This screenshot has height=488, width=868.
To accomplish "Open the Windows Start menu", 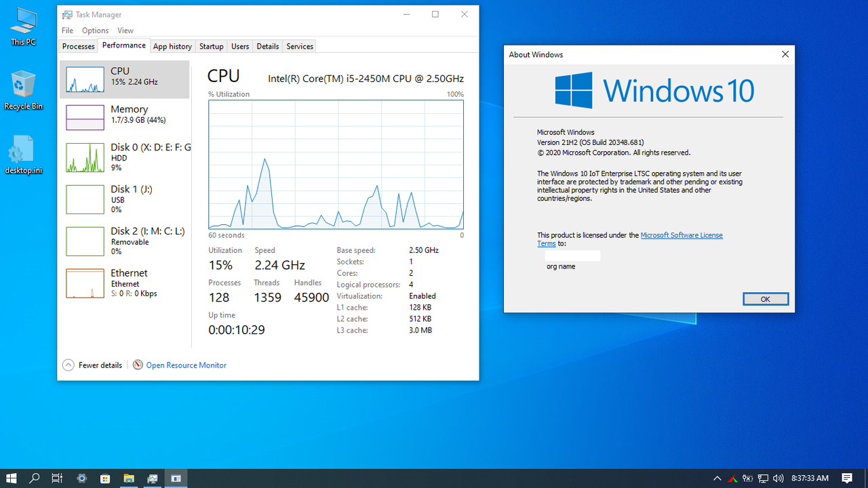I will pyautogui.click(x=11, y=479).
